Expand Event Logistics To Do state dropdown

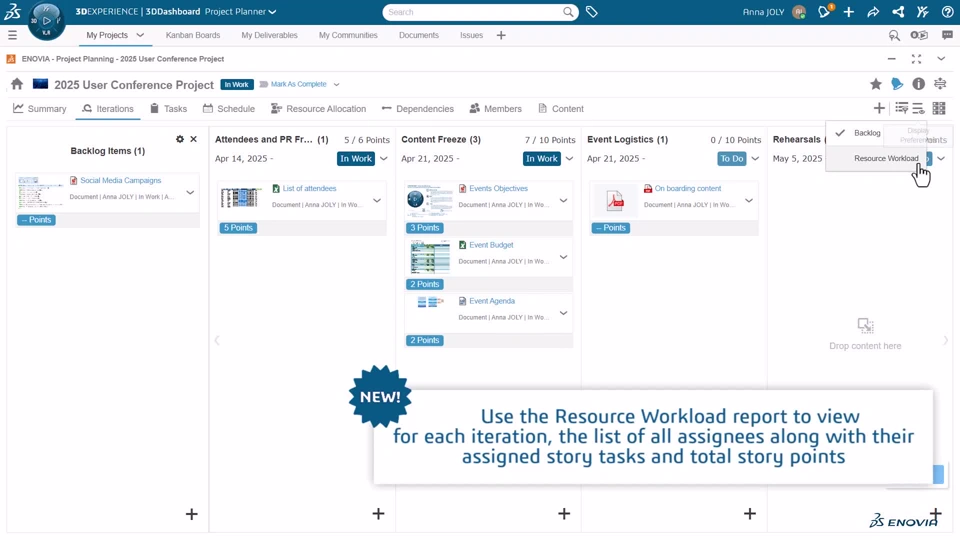755,159
